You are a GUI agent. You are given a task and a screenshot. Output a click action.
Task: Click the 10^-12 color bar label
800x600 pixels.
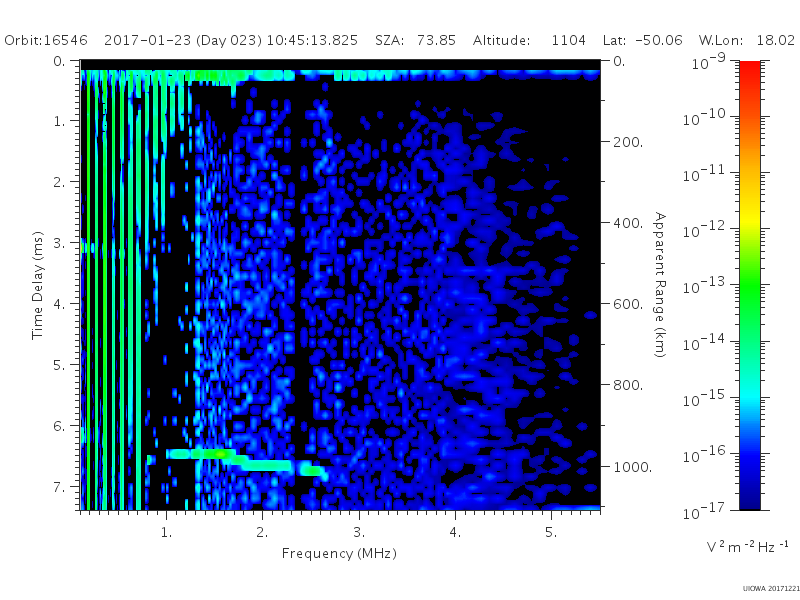coord(705,230)
